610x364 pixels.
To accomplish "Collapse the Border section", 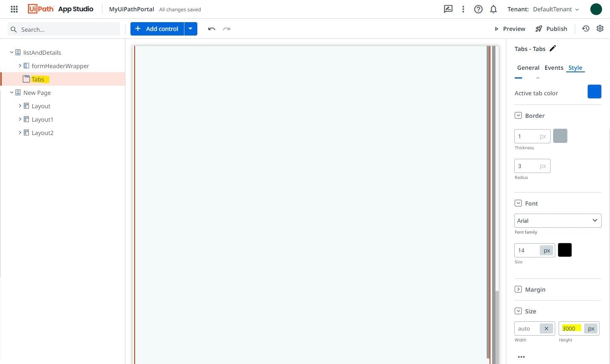I will coord(518,115).
